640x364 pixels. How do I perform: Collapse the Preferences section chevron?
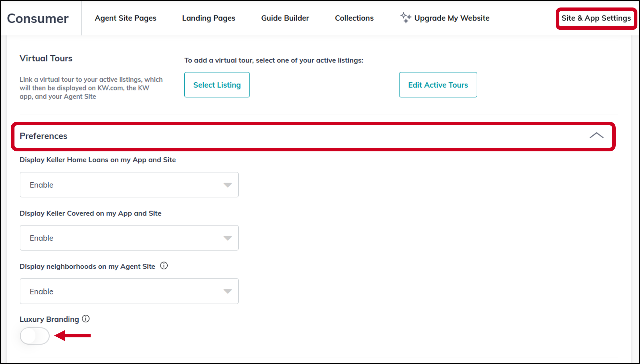(596, 136)
